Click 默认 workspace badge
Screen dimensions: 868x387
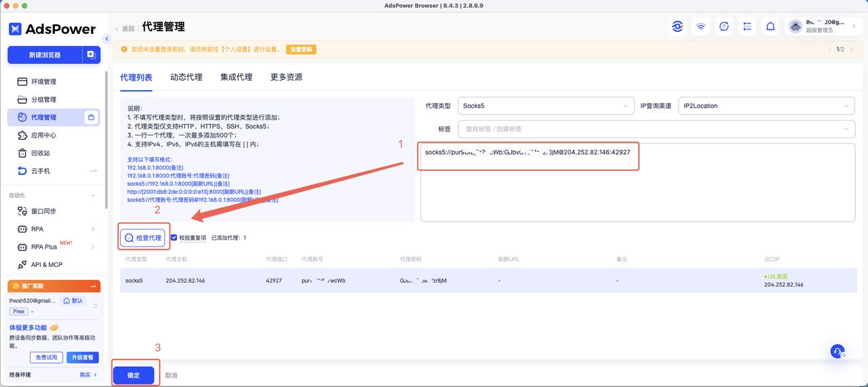[x=73, y=300]
